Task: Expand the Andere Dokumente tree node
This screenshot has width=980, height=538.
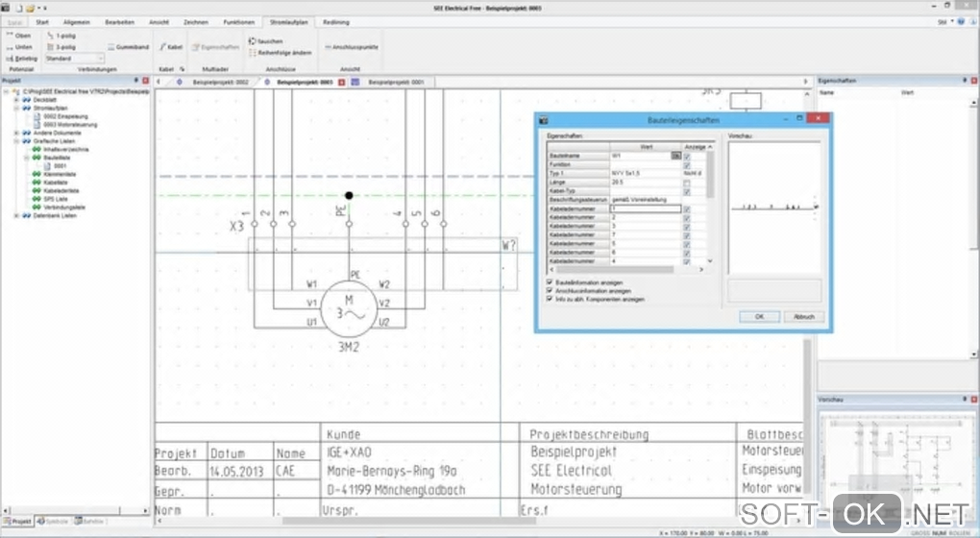Action: pos(16,134)
